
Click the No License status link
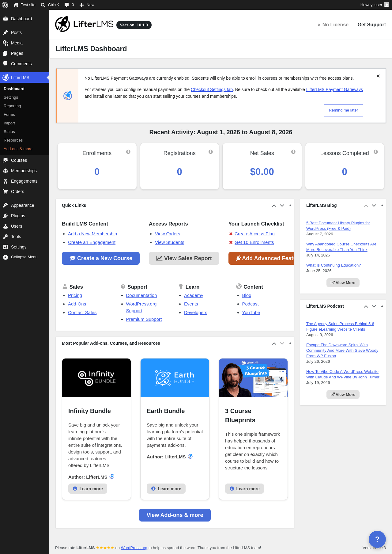pos(333,25)
